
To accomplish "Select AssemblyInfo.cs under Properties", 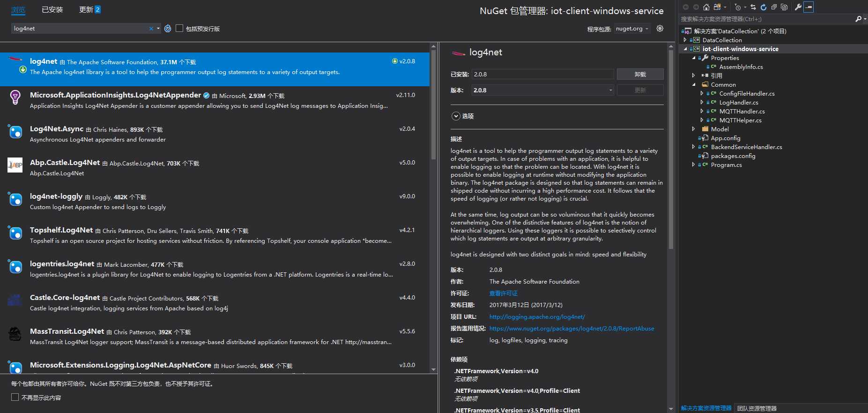I will pos(741,67).
